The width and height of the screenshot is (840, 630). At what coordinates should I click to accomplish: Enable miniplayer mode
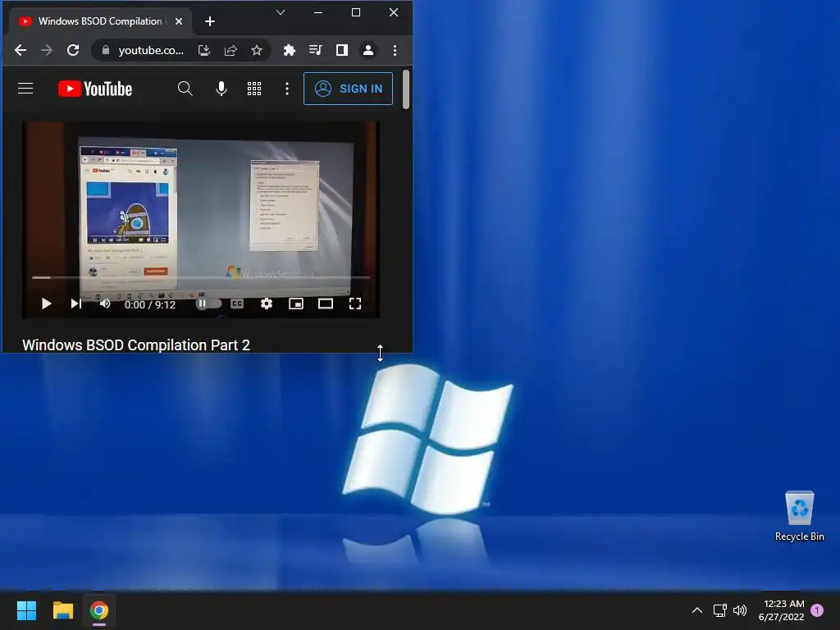click(x=295, y=304)
